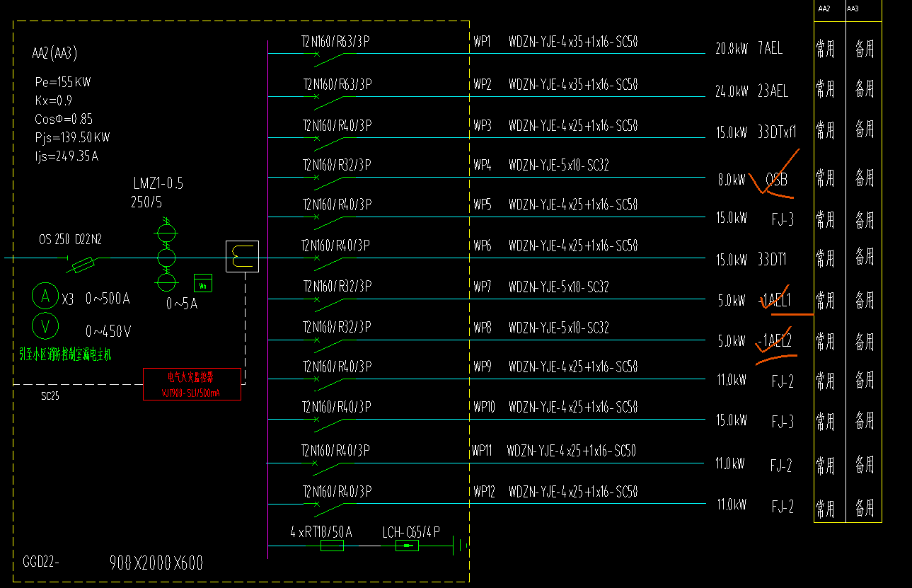The height and width of the screenshot is (588, 912).
Task: Select the 23AEL load name
Action: point(773,91)
